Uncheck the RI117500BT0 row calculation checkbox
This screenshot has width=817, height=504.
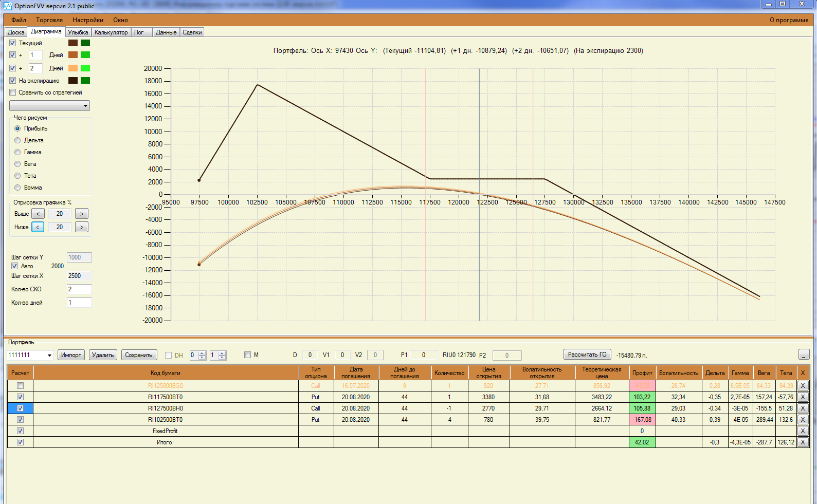[x=21, y=397]
